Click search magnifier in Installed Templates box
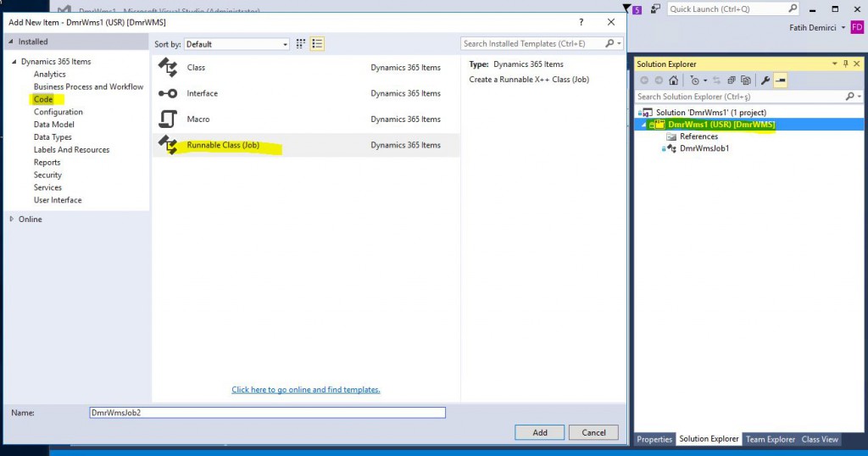Viewport: 868px width, 456px height. (609, 43)
